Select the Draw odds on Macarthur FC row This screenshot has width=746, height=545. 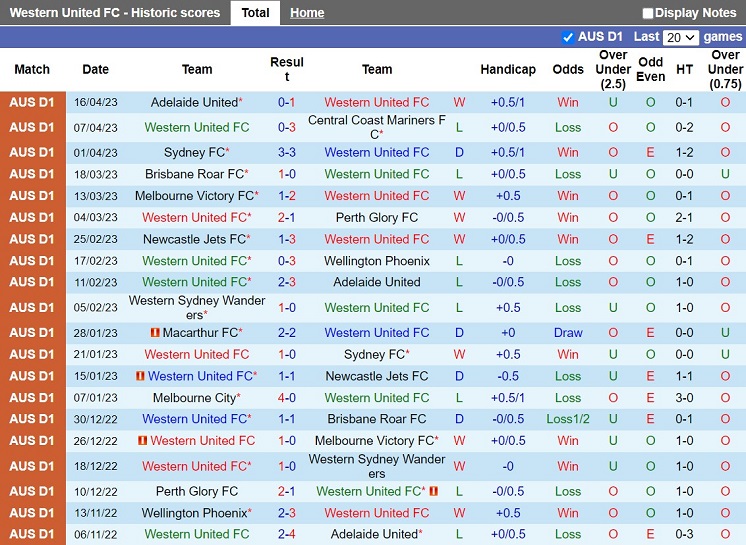pyautogui.click(x=568, y=332)
